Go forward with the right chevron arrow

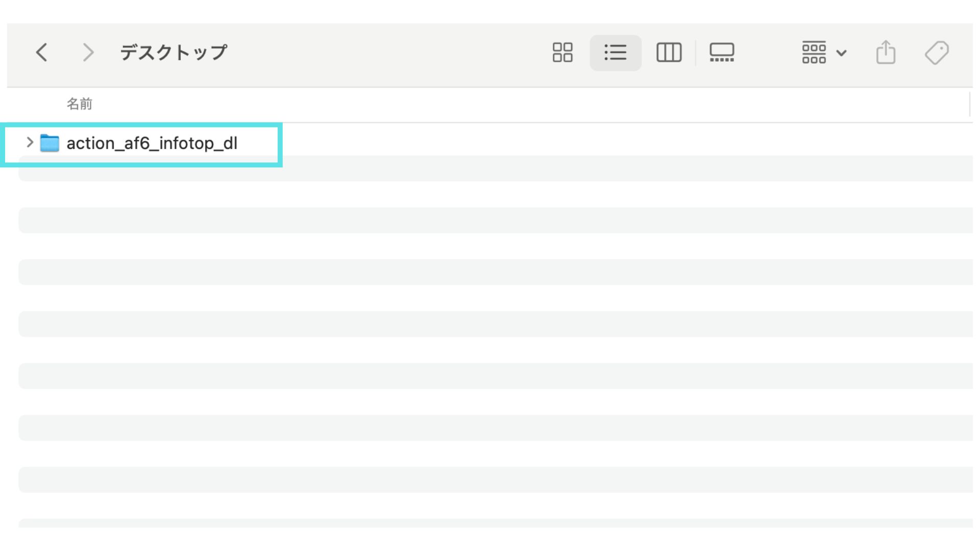(88, 52)
